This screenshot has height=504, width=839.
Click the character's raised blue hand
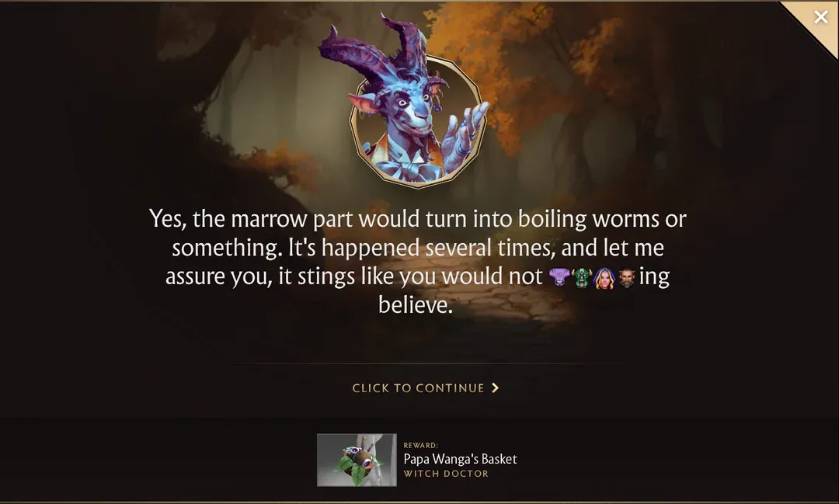pos(466,133)
